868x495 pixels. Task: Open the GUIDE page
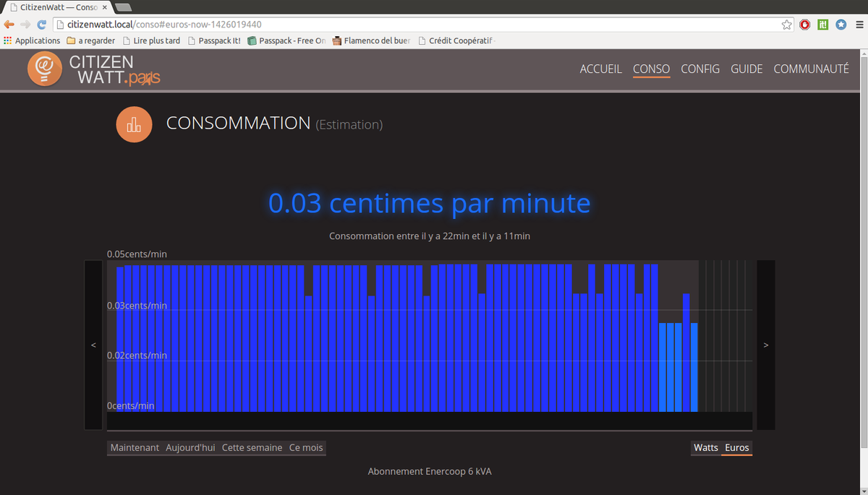tap(746, 69)
